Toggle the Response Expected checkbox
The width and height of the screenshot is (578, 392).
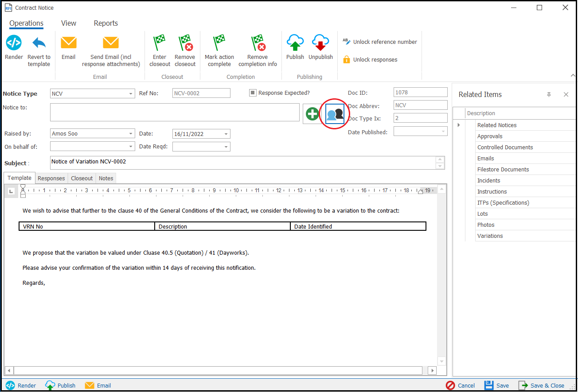tap(253, 93)
